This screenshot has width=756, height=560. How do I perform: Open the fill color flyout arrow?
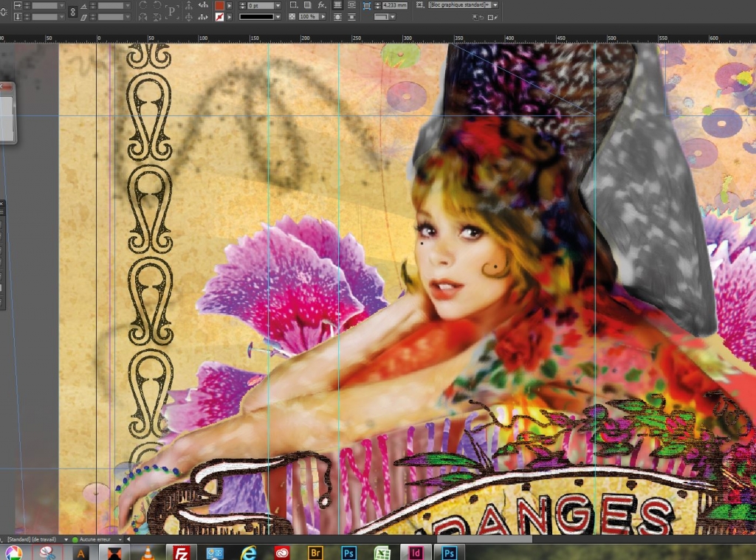229,6
